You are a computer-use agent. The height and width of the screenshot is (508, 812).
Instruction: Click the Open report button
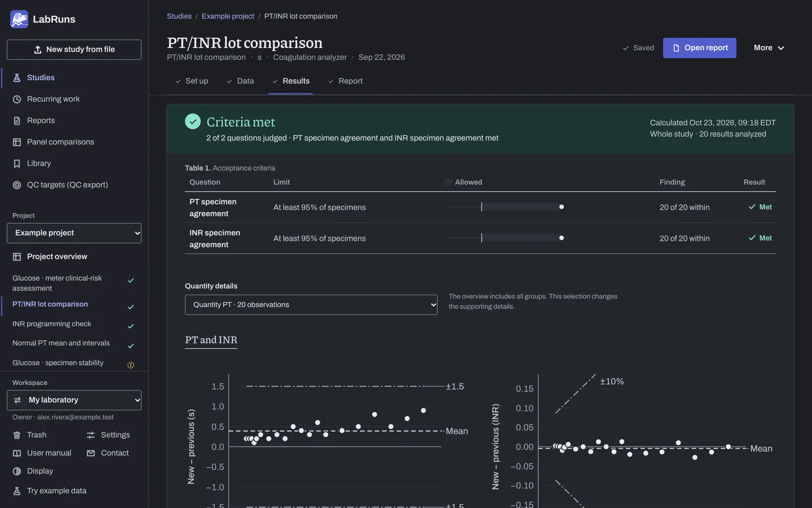pos(700,48)
